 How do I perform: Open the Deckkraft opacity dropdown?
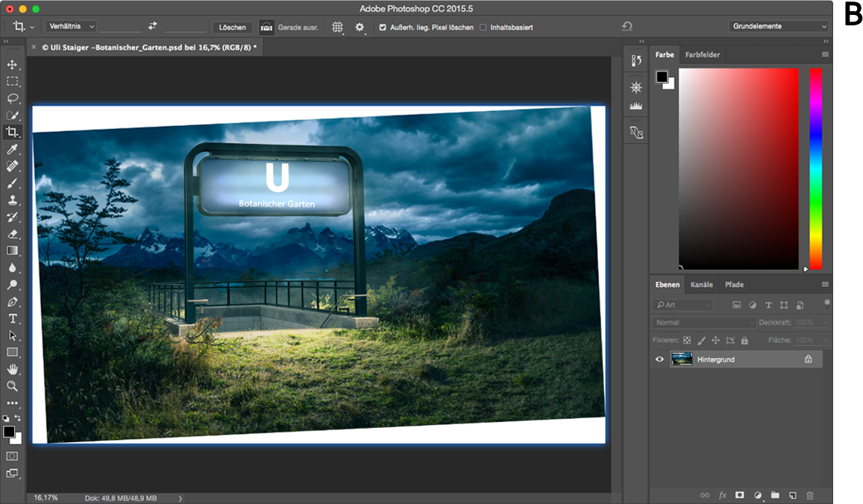coord(825,322)
